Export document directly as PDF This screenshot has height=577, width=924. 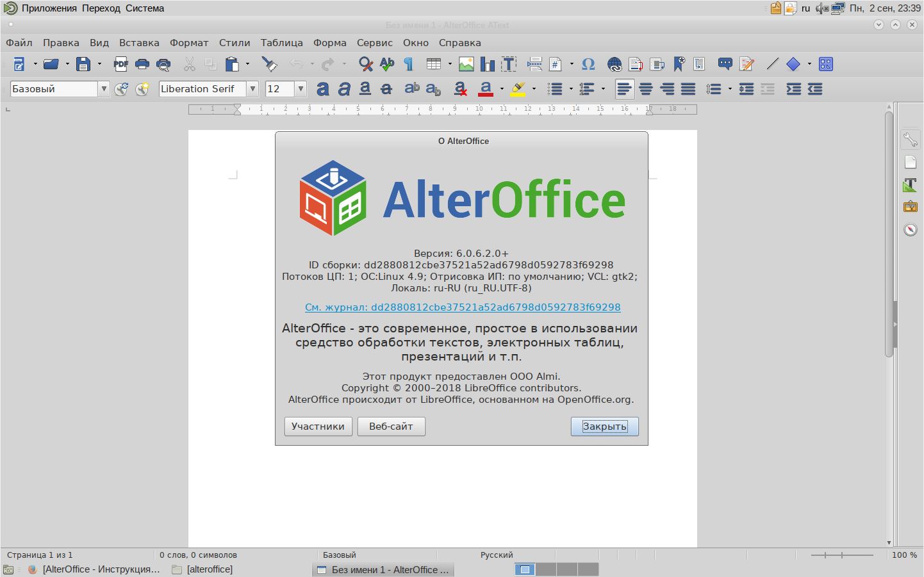click(120, 64)
